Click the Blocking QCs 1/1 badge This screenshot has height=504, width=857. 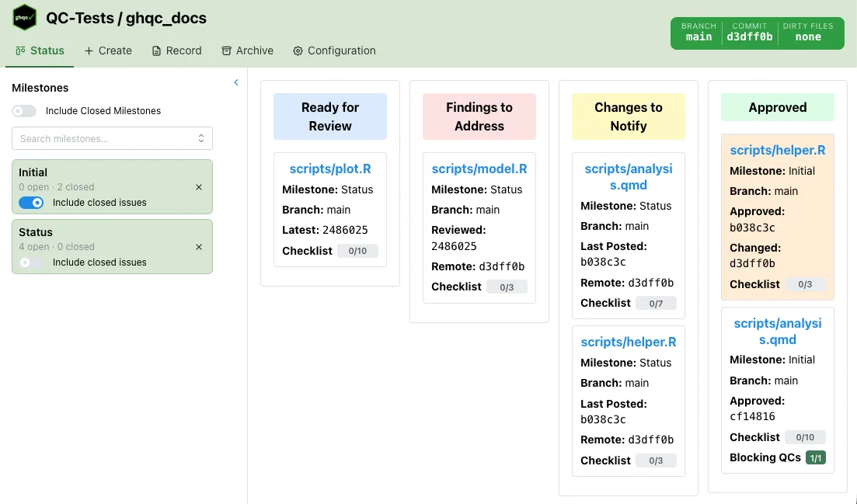(x=815, y=457)
